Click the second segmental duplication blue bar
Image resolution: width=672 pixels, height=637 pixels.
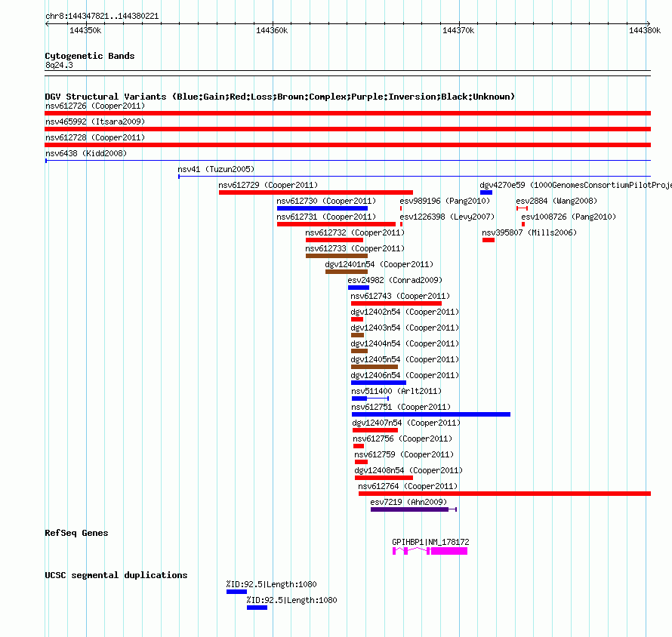point(257,608)
